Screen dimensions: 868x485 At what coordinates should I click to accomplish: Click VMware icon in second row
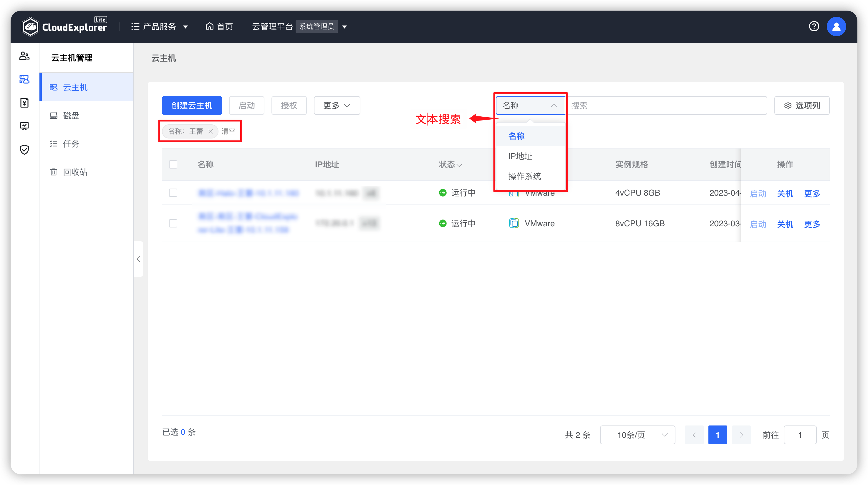coord(514,223)
